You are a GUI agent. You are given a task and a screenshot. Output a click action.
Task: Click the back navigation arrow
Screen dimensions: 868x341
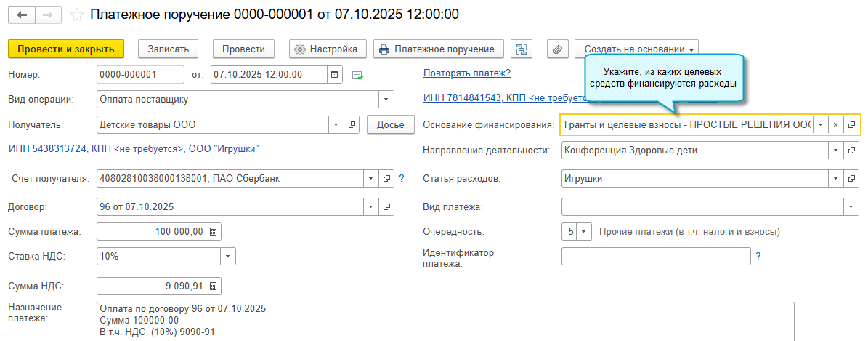[x=22, y=15]
